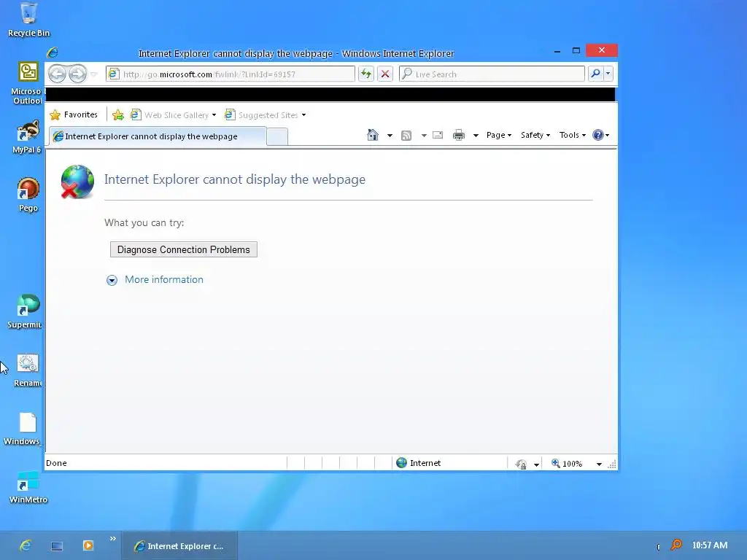Minimize the Internet Explorer window
The image size is (747, 560).
point(557,51)
